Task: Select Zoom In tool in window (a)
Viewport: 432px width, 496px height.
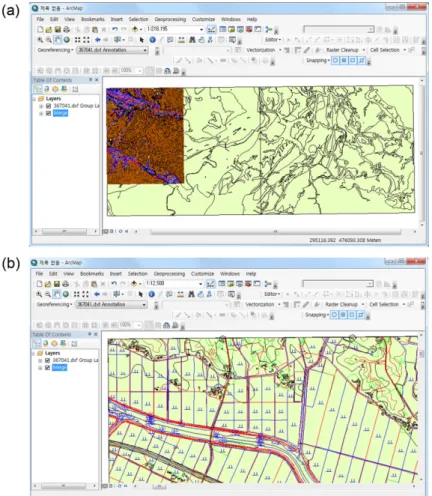Action: click(40, 40)
